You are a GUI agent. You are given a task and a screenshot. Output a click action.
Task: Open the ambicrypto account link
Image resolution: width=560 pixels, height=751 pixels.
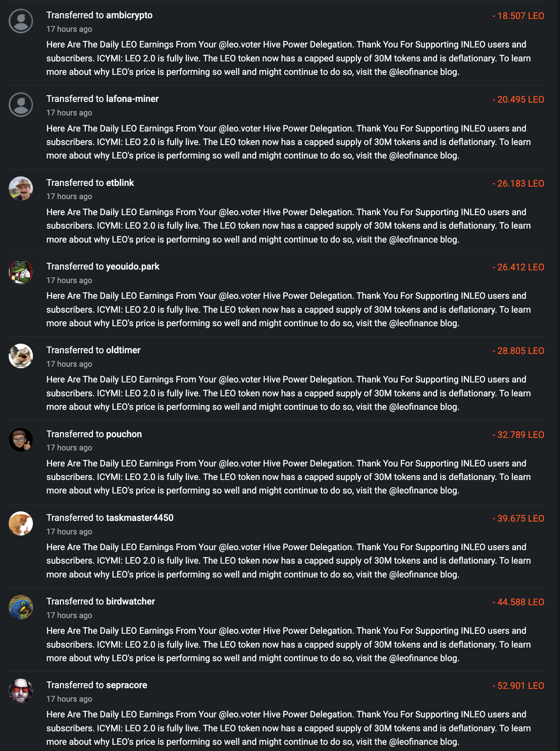click(129, 15)
